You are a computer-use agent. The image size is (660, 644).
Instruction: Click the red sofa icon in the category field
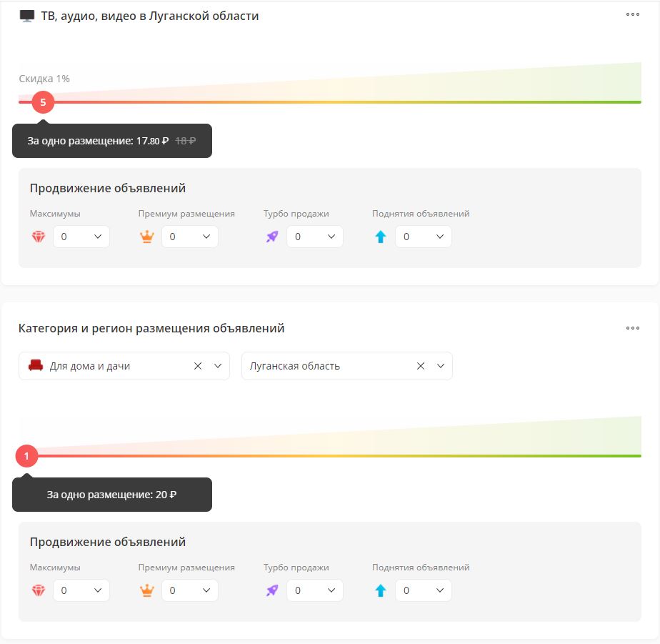coord(36,365)
